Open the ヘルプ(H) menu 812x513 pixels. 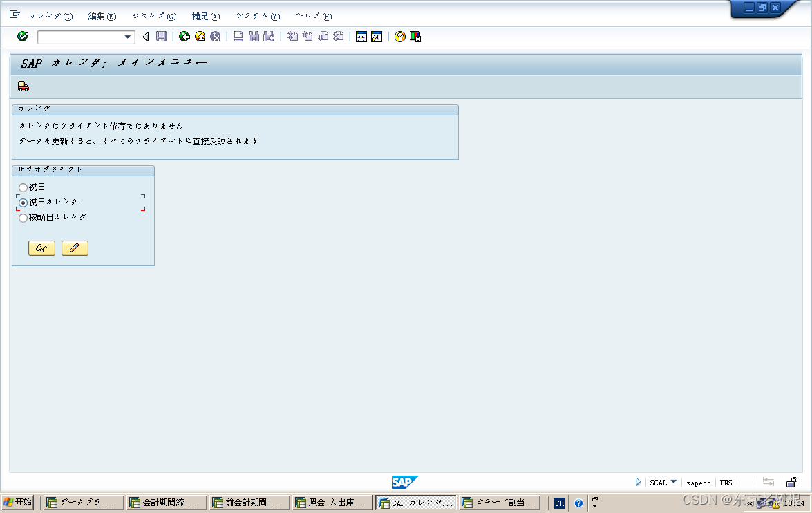pos(314,16)
